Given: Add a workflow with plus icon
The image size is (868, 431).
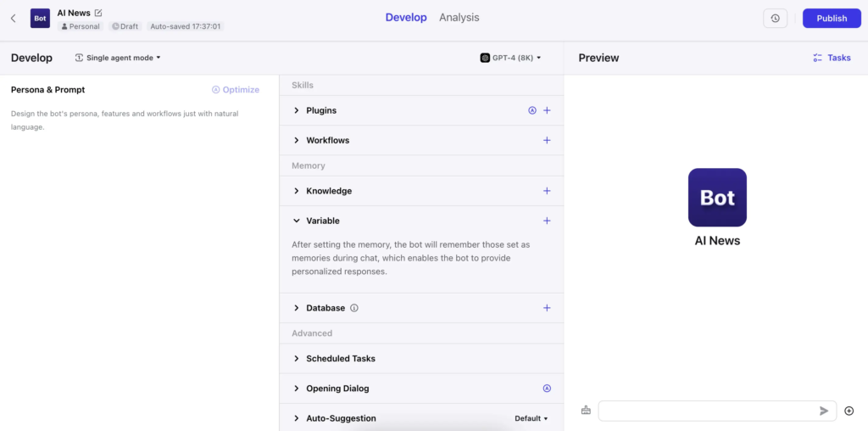Looking at the screenshot, I should point(547,140).
